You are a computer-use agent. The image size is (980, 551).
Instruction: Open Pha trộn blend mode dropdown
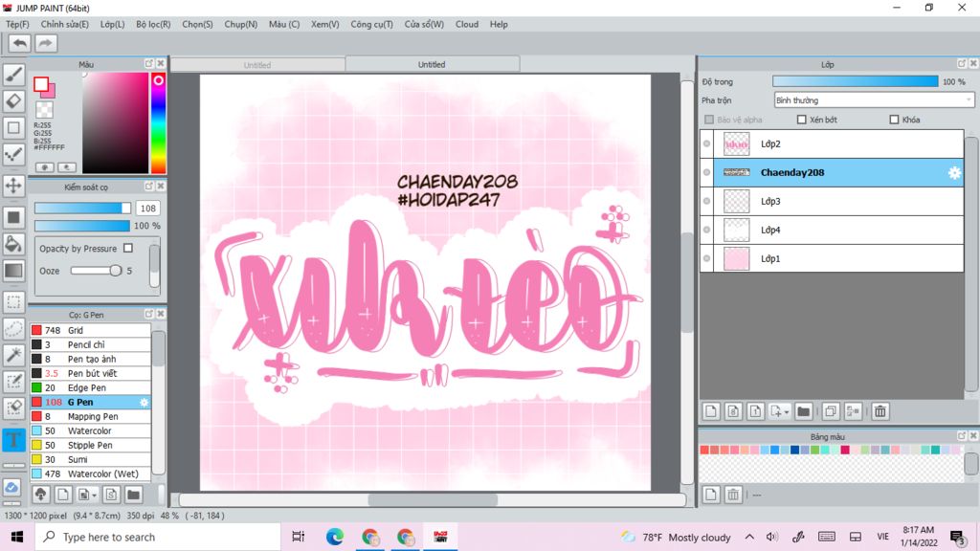(x=874, y=99)
